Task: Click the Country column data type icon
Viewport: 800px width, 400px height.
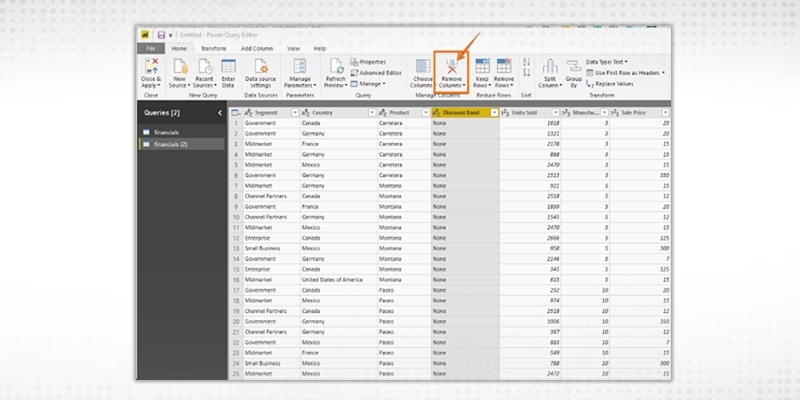Action: tap(306, 113)
